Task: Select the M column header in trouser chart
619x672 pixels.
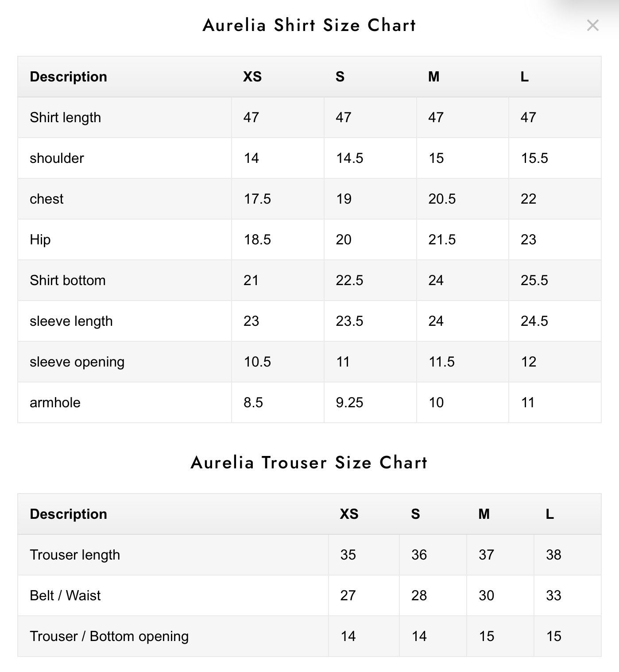Action: tap(484, 514)
